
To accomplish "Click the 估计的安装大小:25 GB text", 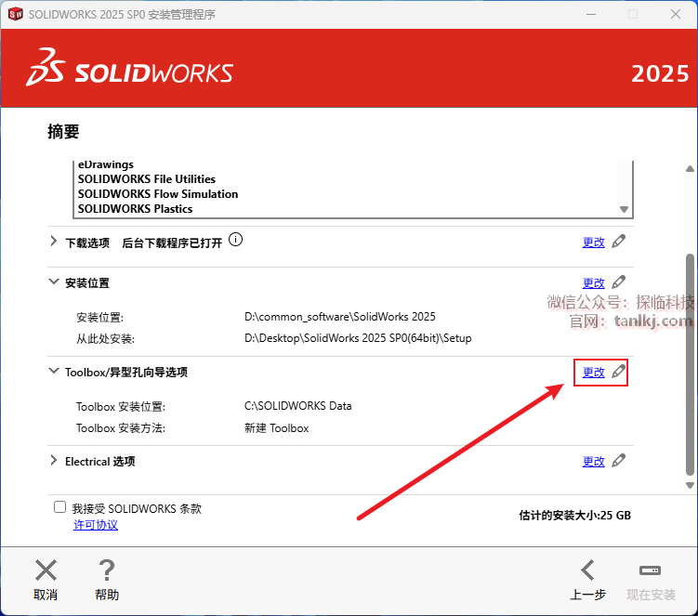I will coord(574,516).
